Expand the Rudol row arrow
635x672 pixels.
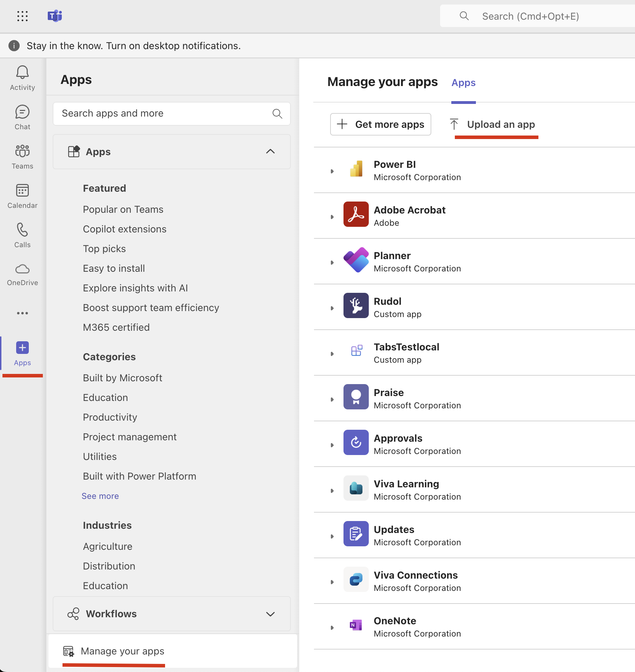332,308
